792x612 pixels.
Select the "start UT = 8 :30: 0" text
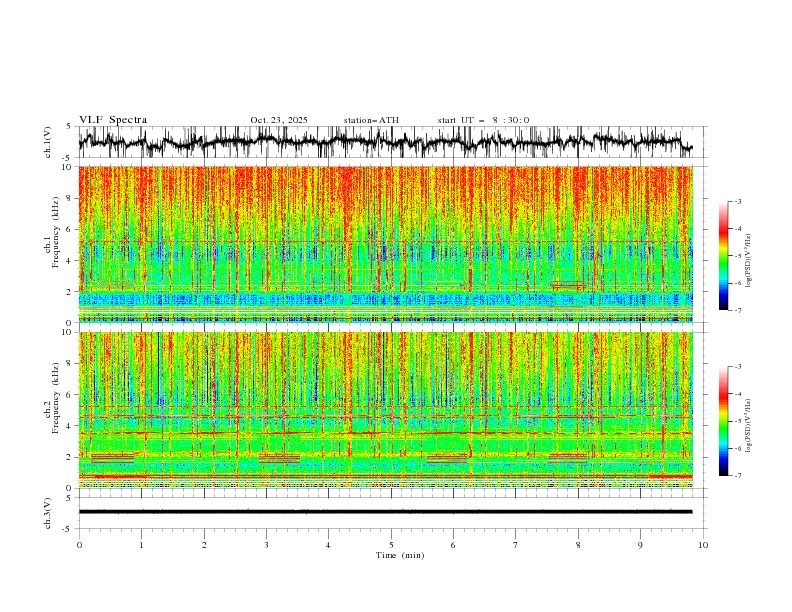pyautogui.click(x=483, y=120)
